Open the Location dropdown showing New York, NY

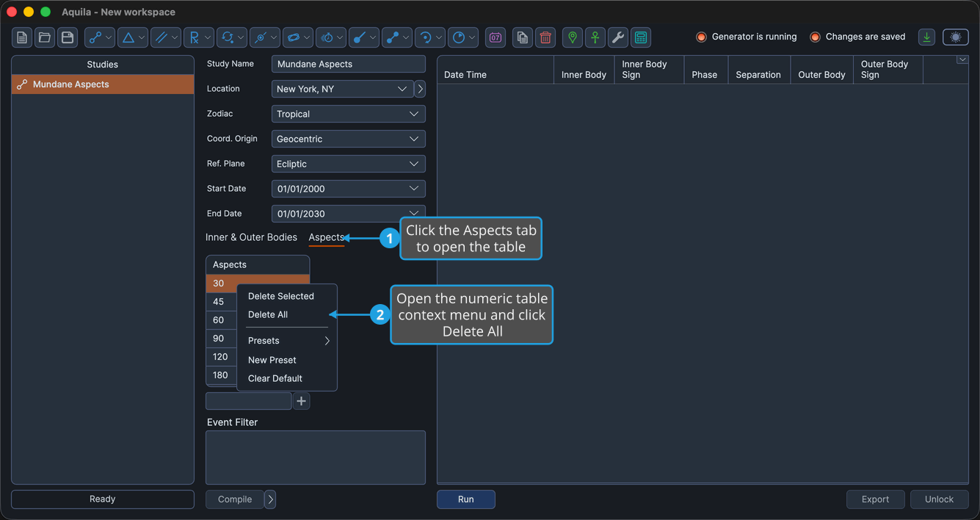pos(342,89)
